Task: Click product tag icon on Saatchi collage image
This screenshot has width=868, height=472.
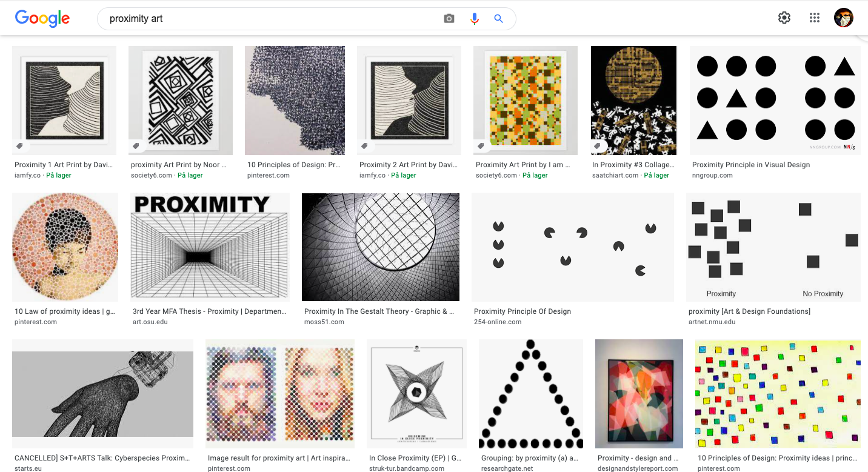Action: (x=598, y=146)
